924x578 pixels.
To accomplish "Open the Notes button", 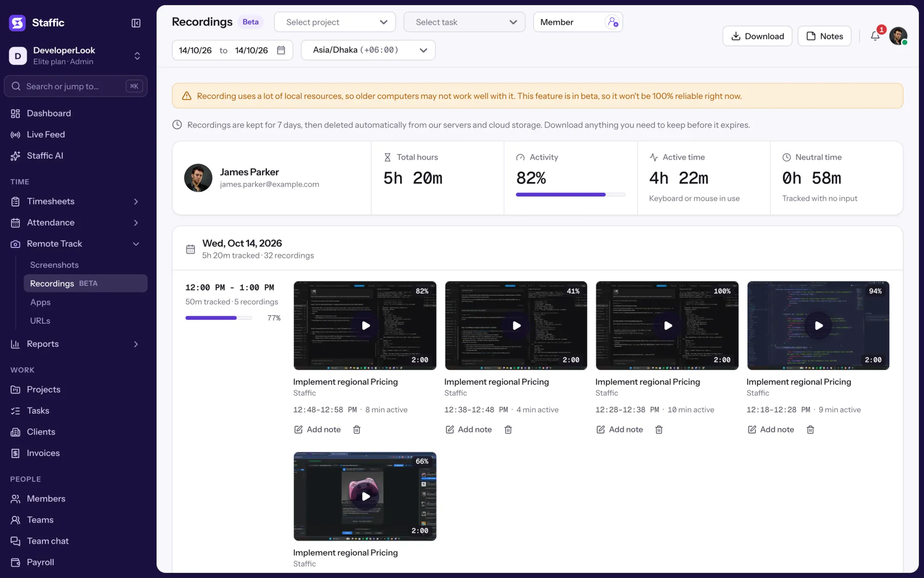I will (824, 36).
